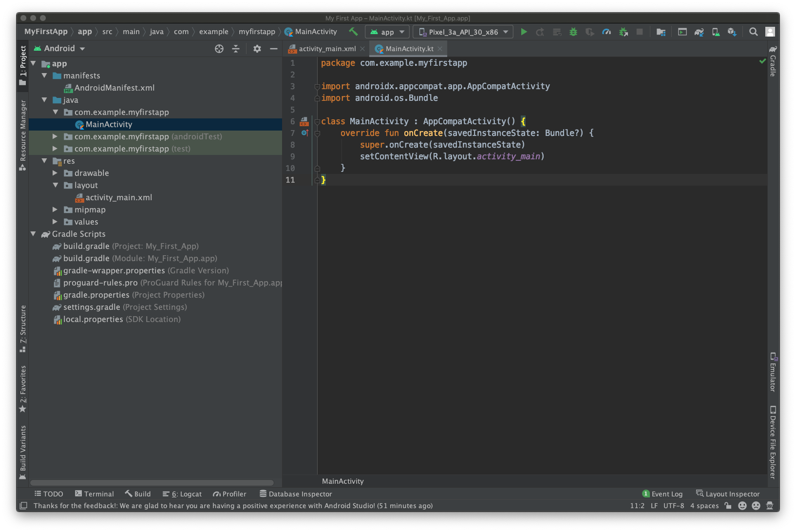Image resolution: width=796 pixels, height=532 pixels.
Task: Open Search Everywhere with the magnifier icon
Action: coord(753,32)
